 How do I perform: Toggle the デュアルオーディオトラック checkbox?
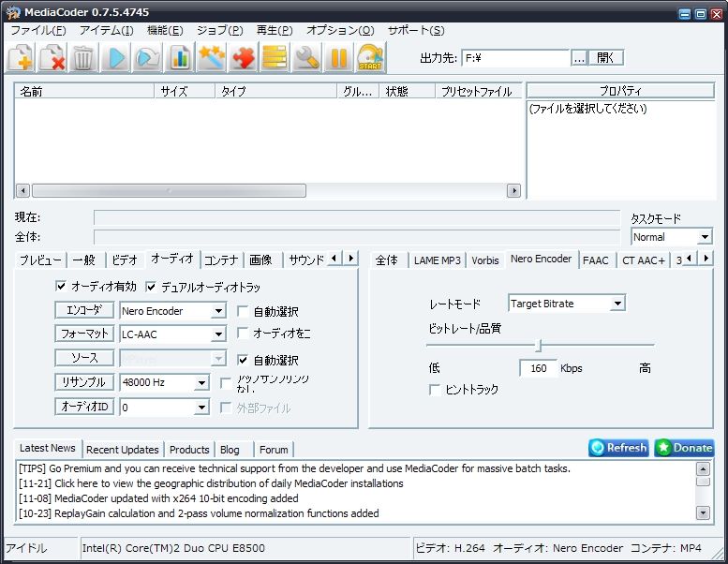click(151, 287)
